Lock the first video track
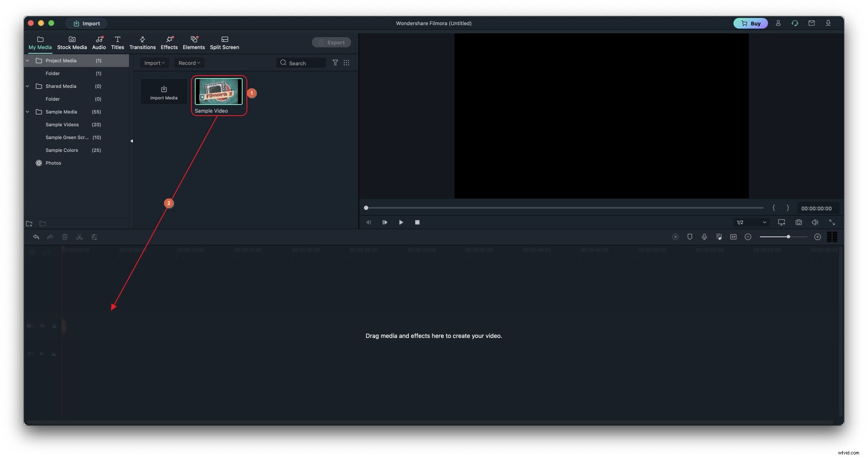The width and height of the screenshot is (868, 457). click(54, 326)
